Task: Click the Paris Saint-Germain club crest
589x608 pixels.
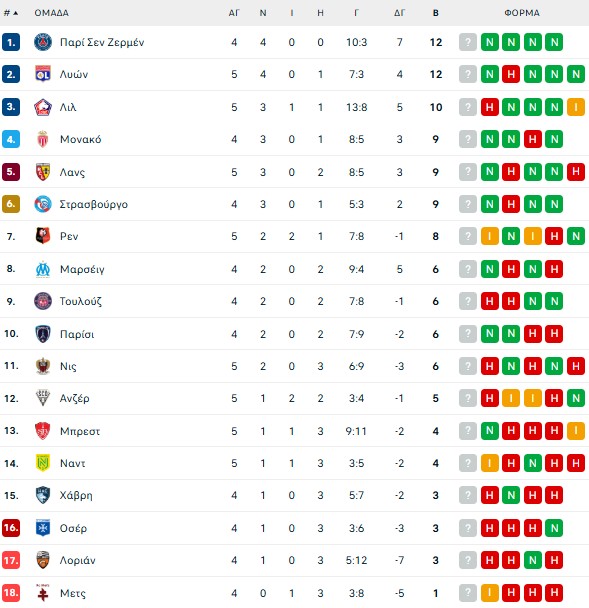Action: click(43, 42)
